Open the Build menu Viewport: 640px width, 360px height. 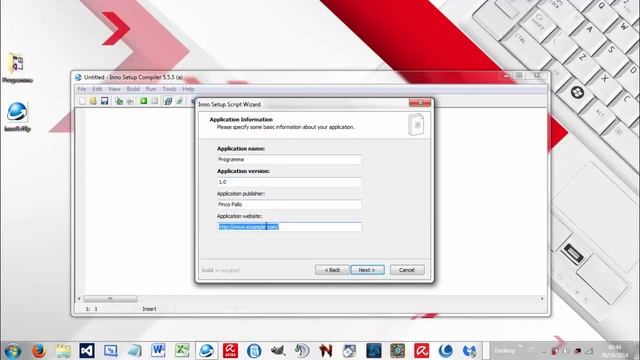point(133,89)
